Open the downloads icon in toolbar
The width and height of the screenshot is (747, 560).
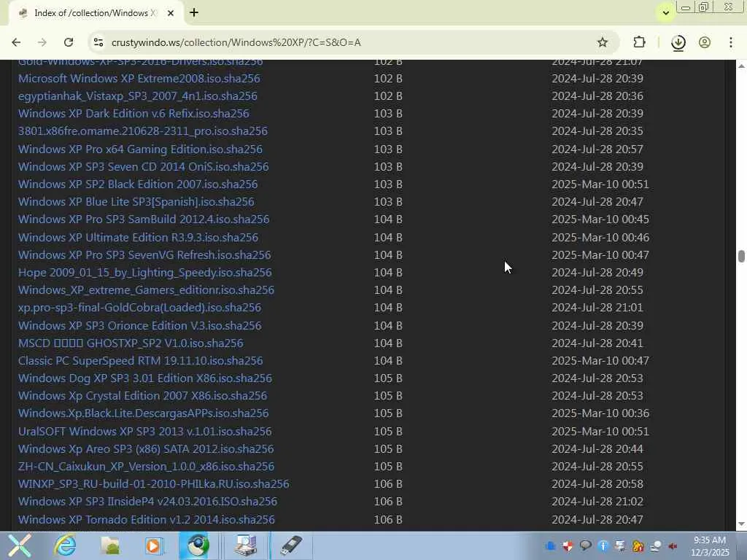pos(678,43)
